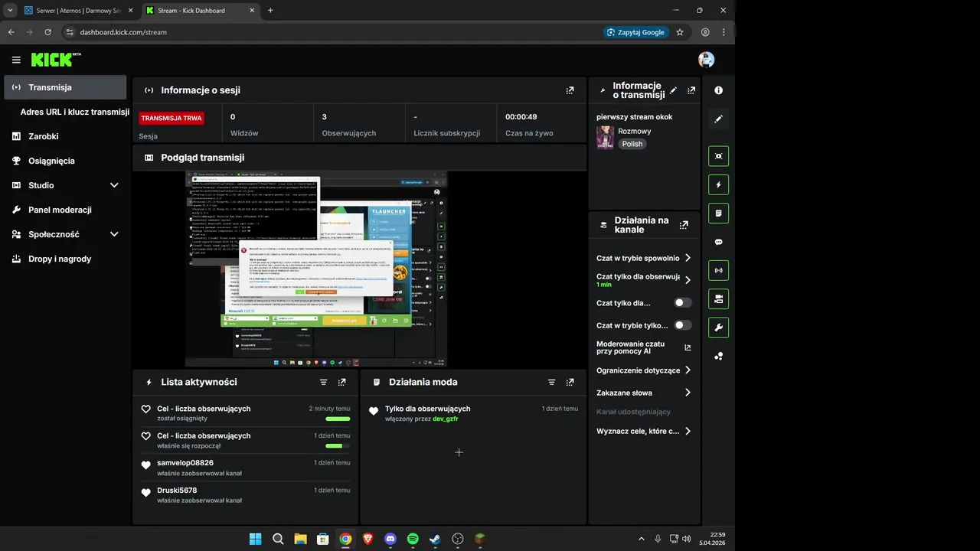
Task: Open Czat tylko dla obserwujących 1 min options
Action: pos(644,280)
